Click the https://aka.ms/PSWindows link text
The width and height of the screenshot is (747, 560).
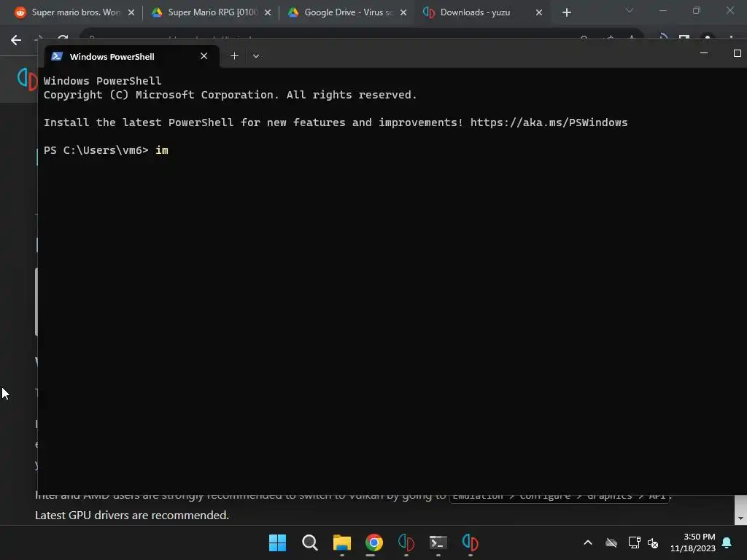click(x=549, y=122)
